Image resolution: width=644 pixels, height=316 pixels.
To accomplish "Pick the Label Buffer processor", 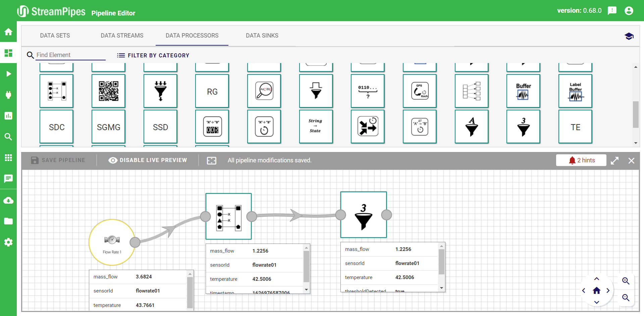I will 575,91.
